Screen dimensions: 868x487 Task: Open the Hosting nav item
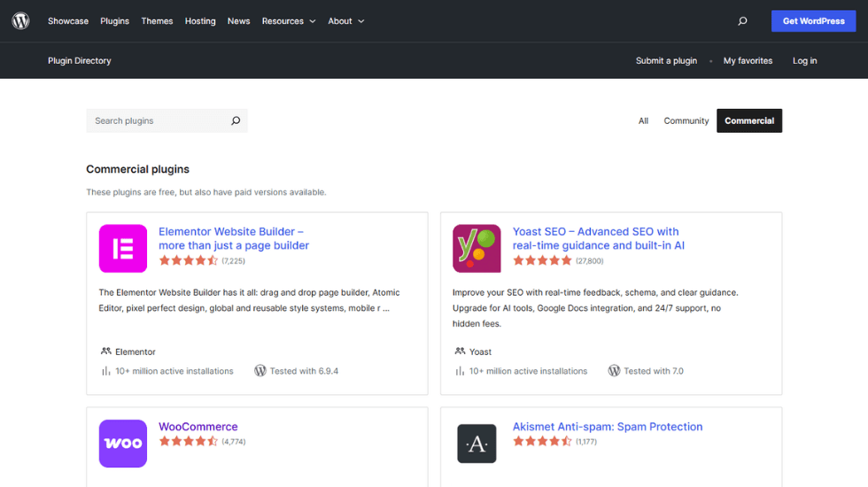(200, 21)
